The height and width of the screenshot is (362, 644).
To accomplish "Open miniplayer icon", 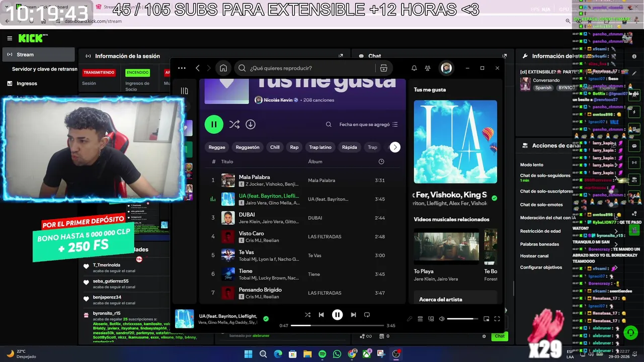I will [x=486, y=319].
